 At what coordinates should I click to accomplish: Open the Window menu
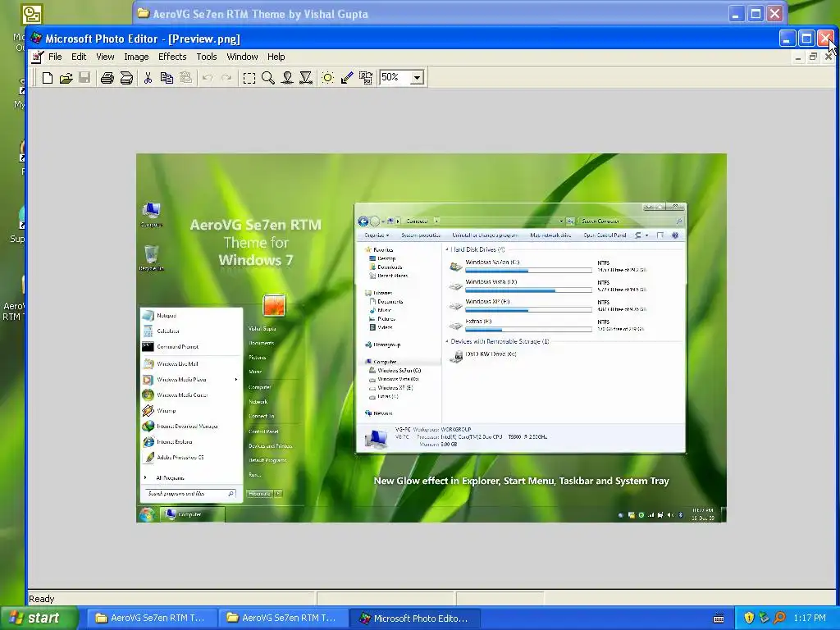pos(242,57)
